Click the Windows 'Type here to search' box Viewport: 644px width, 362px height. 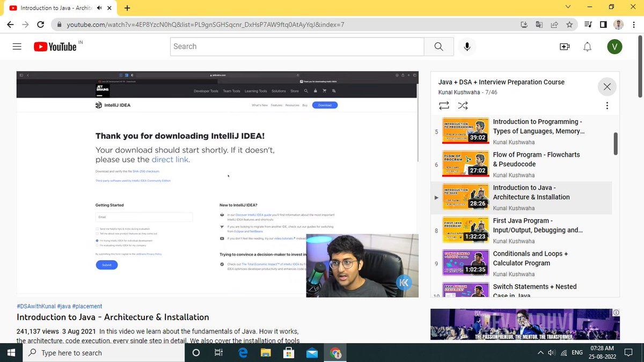103,352
